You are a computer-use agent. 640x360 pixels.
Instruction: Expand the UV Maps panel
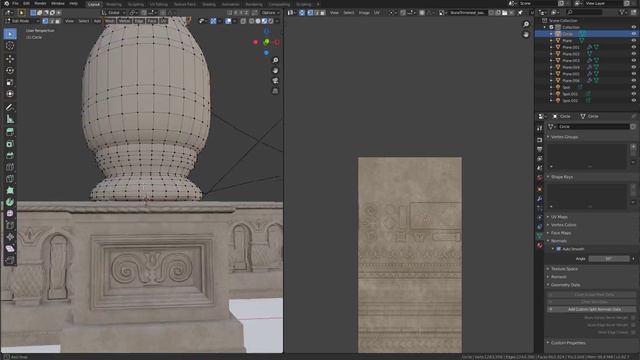[559, 217]
